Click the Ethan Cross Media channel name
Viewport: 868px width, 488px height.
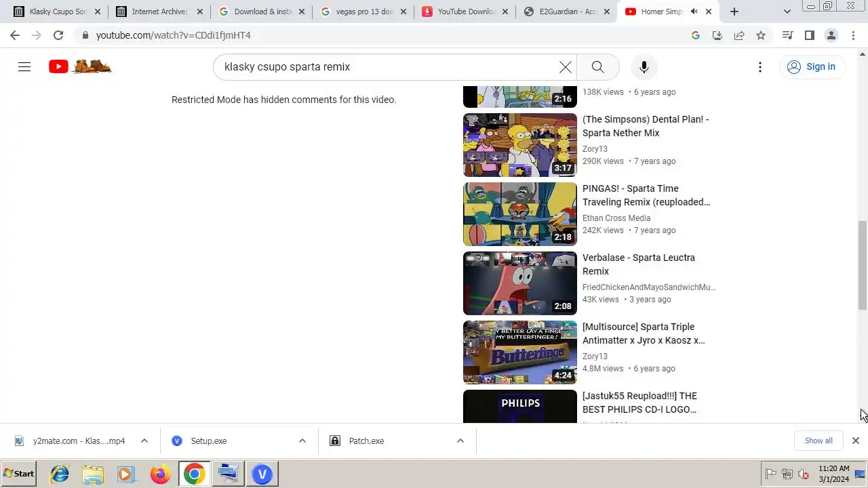616,218
